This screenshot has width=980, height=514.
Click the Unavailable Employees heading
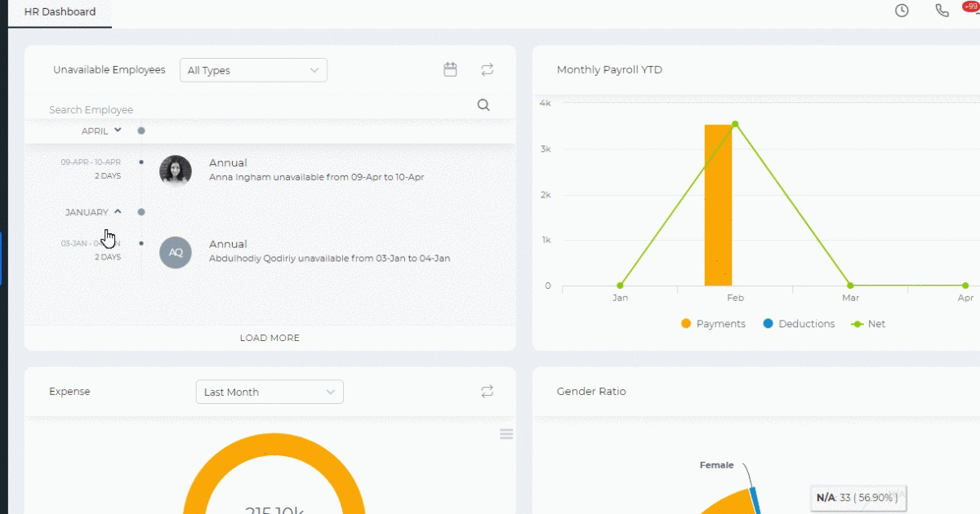coord(109,70)
